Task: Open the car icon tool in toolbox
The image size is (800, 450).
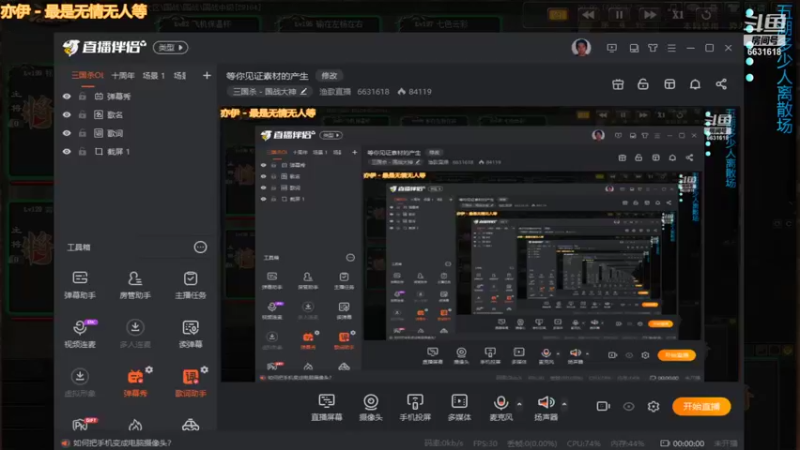Action: point(190,425)
